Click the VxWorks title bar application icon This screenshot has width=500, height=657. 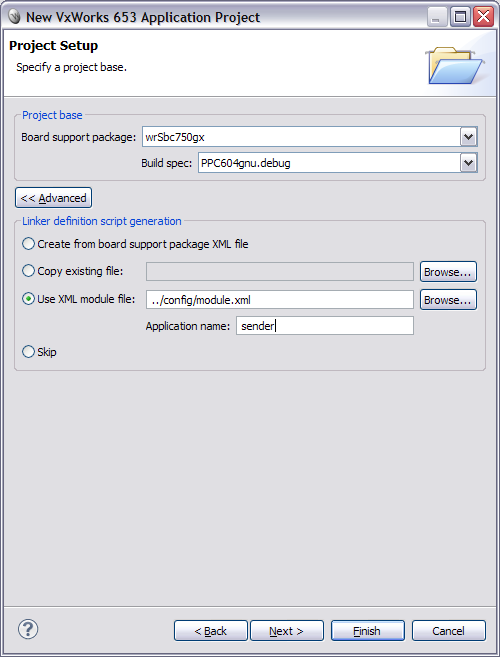[x=15, y=17]
